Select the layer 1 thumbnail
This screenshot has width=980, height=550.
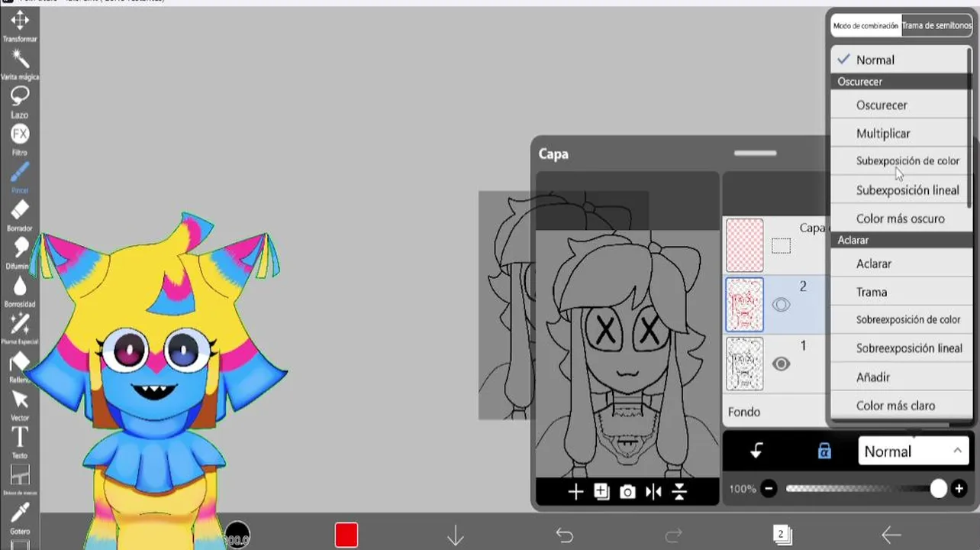click(744, 364)
